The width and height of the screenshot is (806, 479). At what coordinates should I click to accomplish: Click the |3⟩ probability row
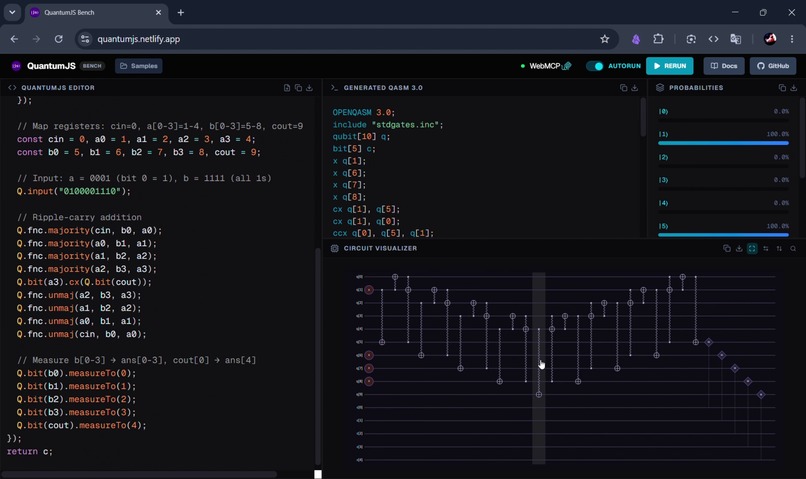[x=723, y=183]
